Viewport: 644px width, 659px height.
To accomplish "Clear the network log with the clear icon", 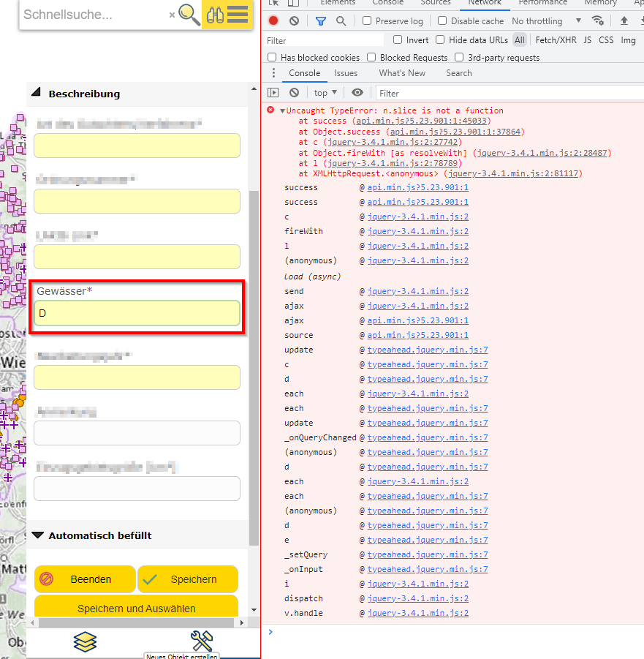I will point(293,20).
